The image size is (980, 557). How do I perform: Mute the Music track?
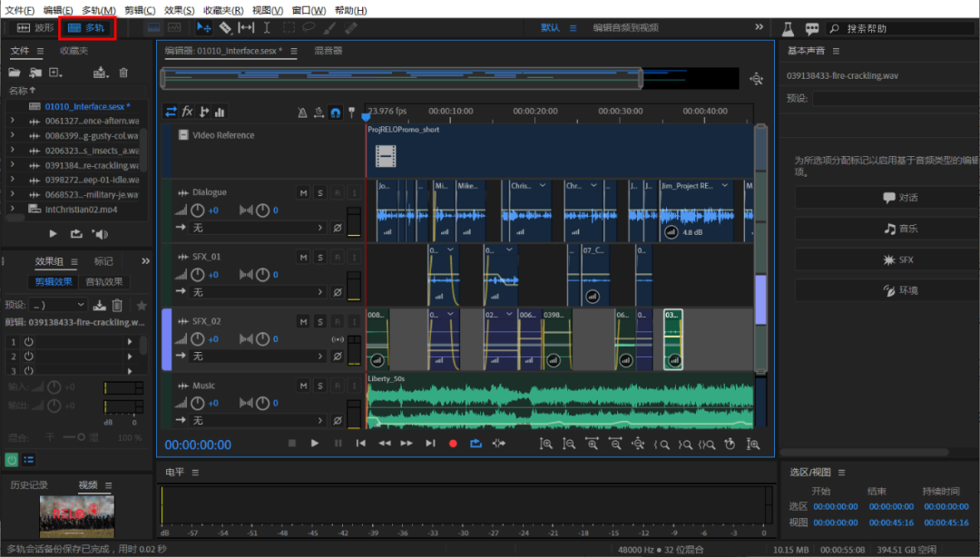point(303,386)
